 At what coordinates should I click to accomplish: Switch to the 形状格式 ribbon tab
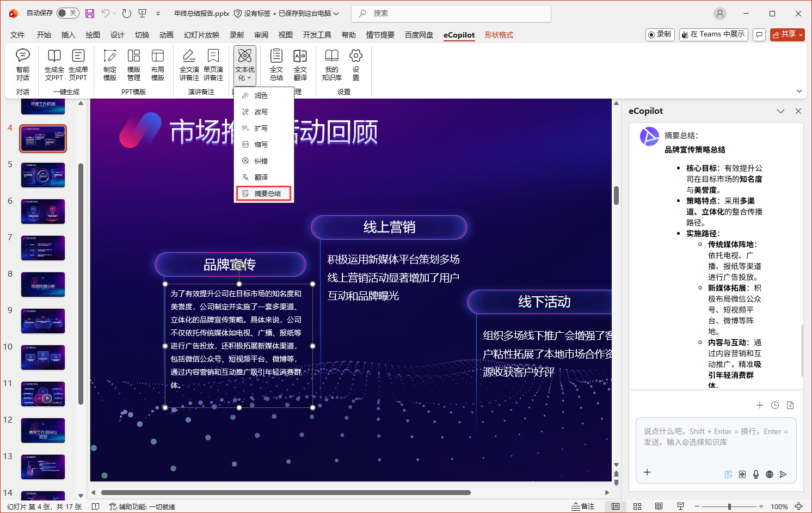tap(499, 34)
